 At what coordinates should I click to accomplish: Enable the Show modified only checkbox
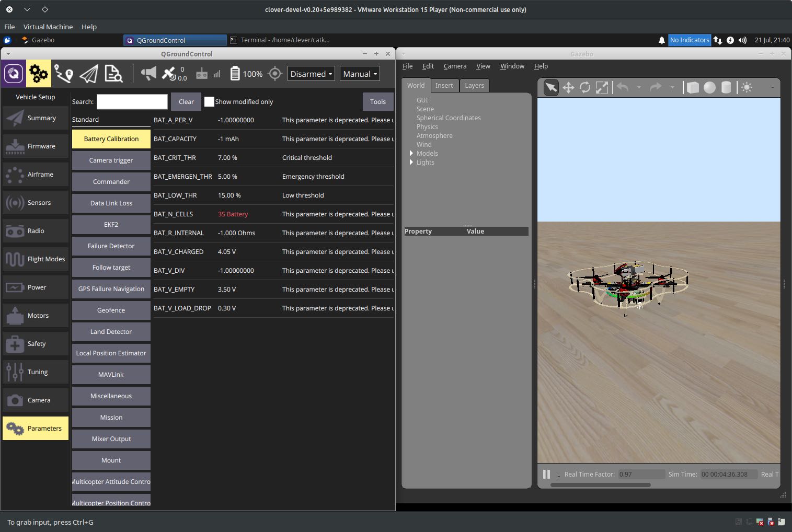209,102
